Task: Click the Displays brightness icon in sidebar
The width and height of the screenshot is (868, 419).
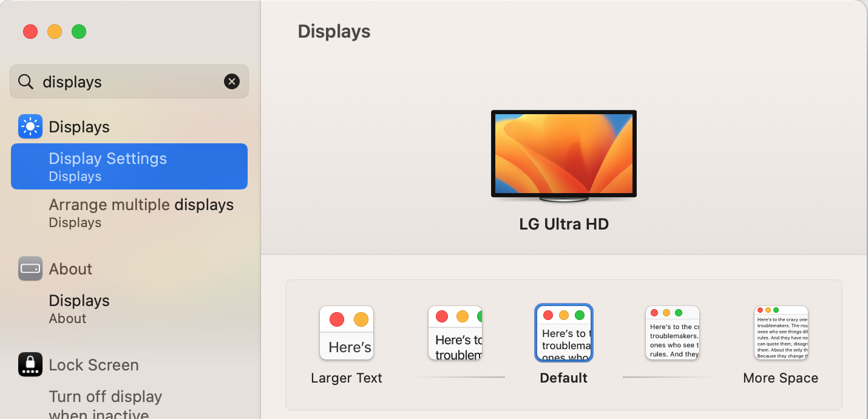Action: tap(30, 126)
